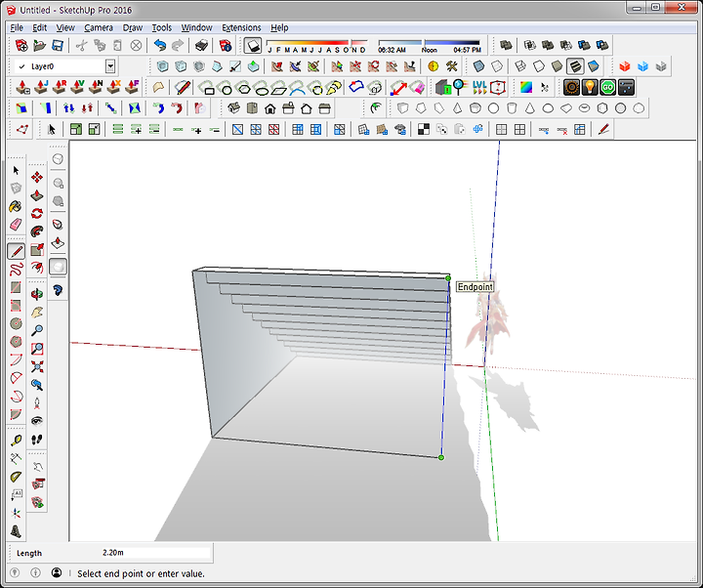Click the sign-in person icon in status bar

pyautogui.click(x=57, y=572)
